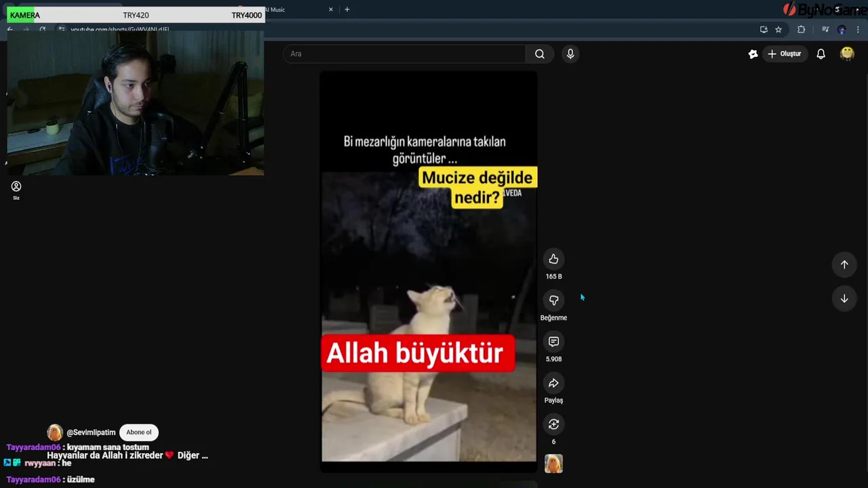Click the TRY420 progress amount
This screenshot has height=488, width=868.
(136, 15)
